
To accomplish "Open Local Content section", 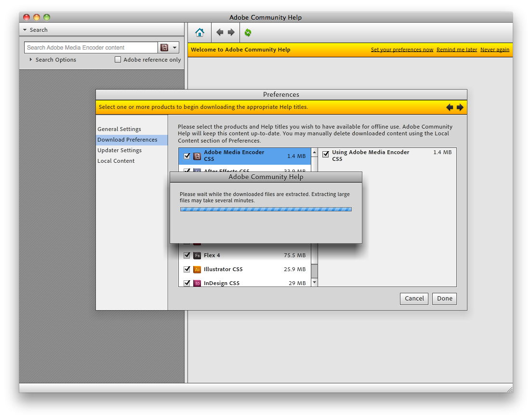I will pos(116,161).
